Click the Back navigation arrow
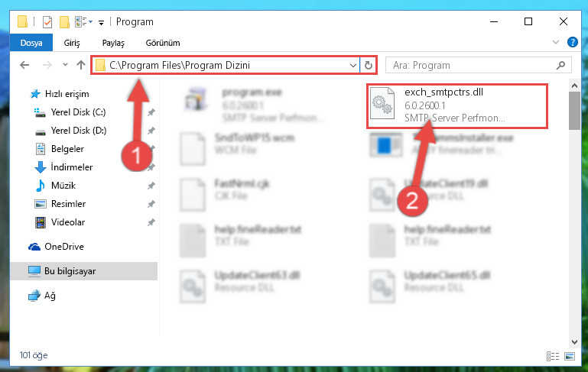The width and height of the screenshot is (588, 372). coord(24,65)
